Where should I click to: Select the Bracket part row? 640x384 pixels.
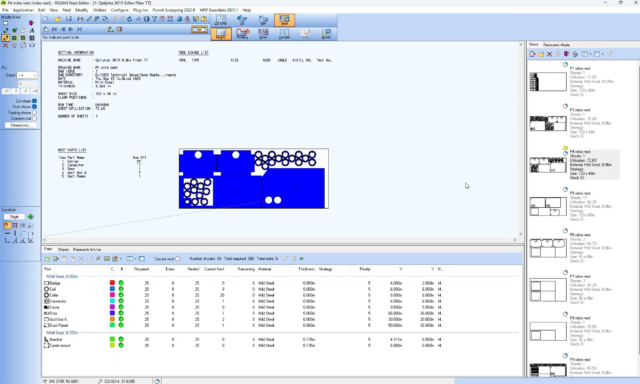[244, 339]
